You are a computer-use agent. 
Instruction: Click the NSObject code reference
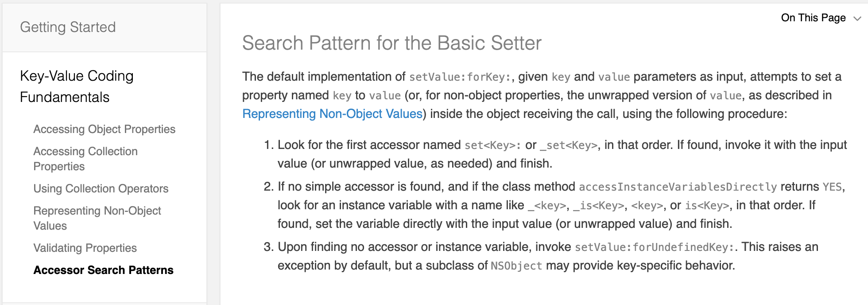pyautogui.click(x=516, y=266)
